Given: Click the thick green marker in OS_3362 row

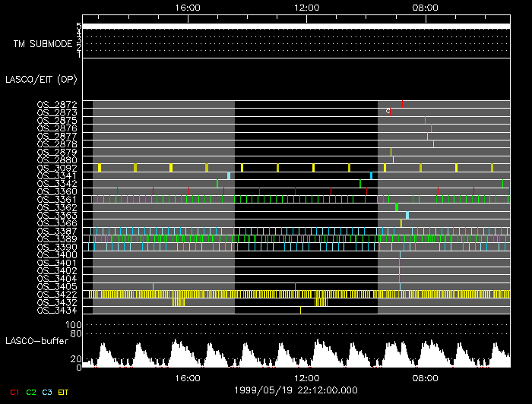Looking at the screenshot, I should [x=397, y=207].
